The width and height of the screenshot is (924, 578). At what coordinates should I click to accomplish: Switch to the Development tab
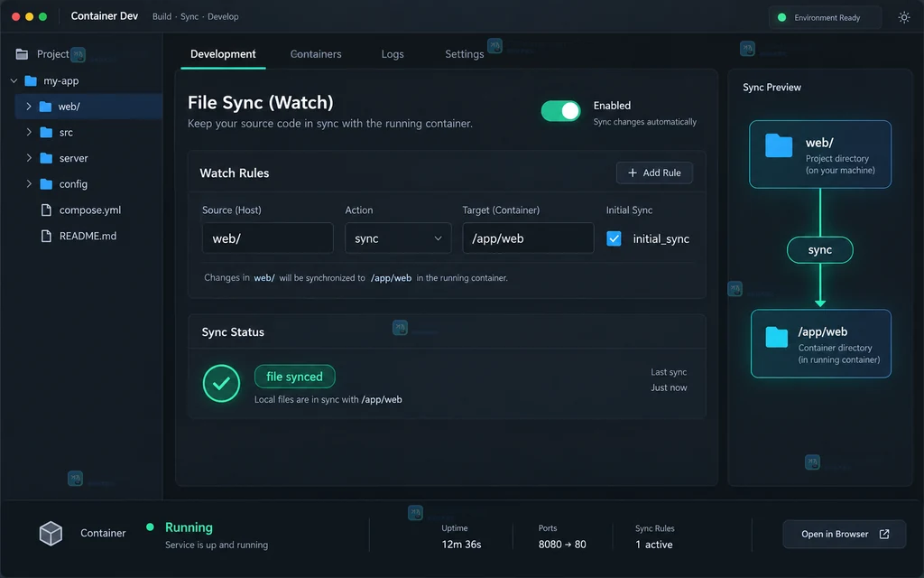click(x=223, y=53)
